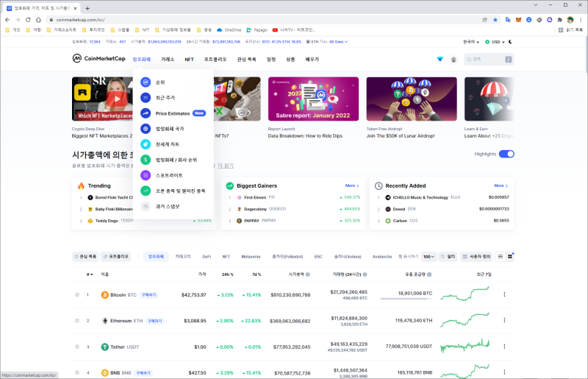Open Sabre report January 2022 thumbnail

313,99
